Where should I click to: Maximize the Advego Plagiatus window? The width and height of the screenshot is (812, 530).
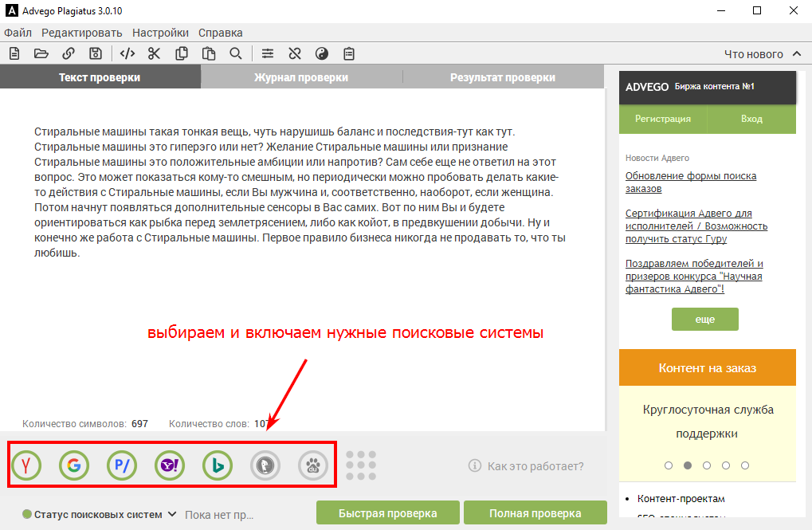click(x=756, y=10)
